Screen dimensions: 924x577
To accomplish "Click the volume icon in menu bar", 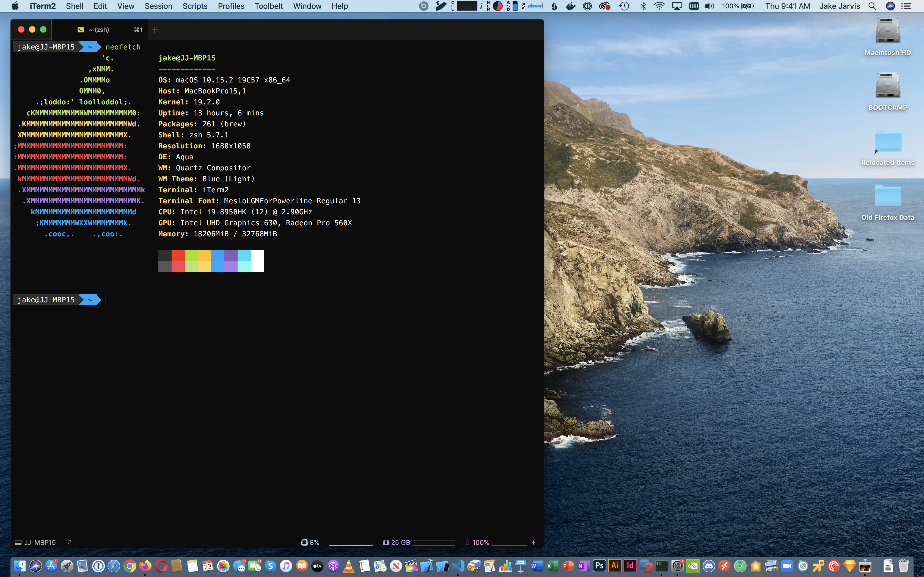I will 710,6.
